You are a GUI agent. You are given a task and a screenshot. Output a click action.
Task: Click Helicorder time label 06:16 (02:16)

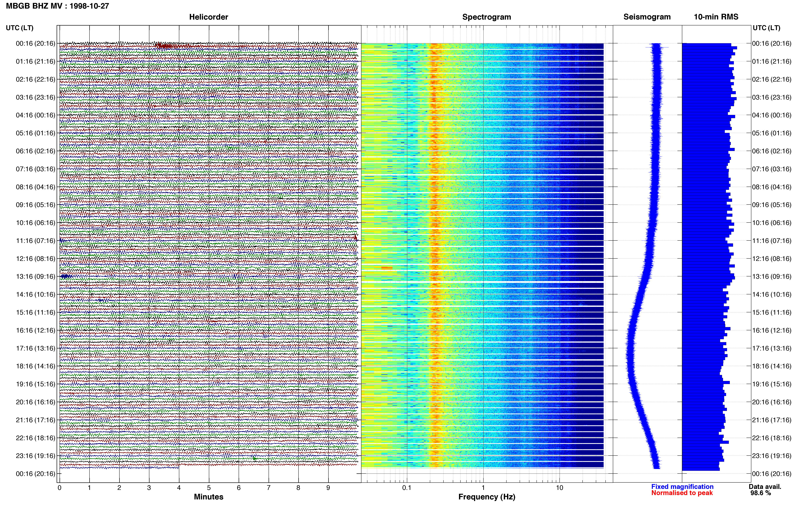(36, 151)
